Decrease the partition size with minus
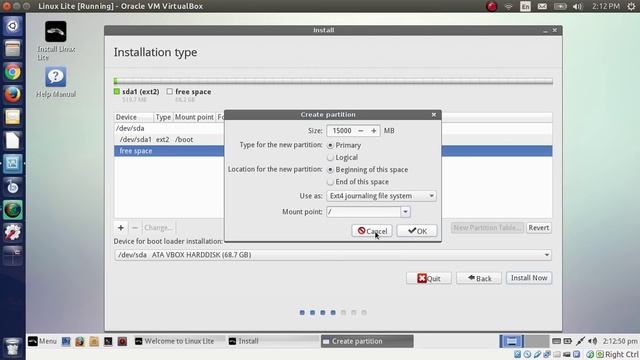Viewport: 640px width, 360px height. [361, 131]
